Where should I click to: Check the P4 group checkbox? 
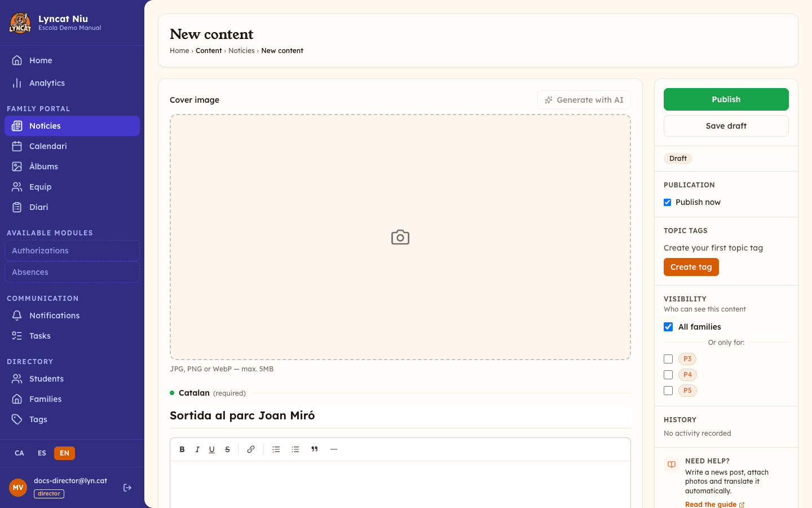[668, 375]
